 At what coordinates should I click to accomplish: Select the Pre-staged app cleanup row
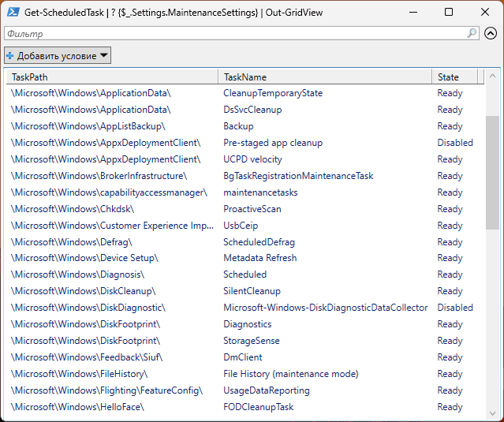[245, 143]
